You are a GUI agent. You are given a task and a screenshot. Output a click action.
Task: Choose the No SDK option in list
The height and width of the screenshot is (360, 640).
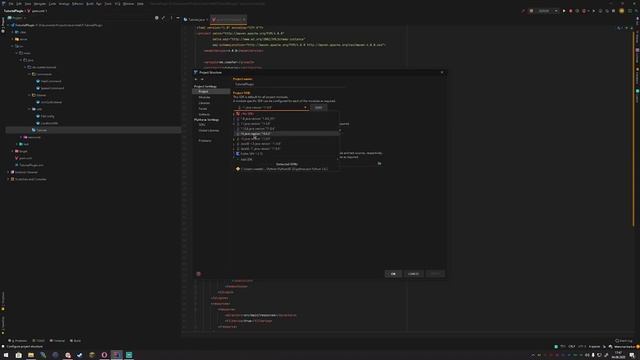287,114
